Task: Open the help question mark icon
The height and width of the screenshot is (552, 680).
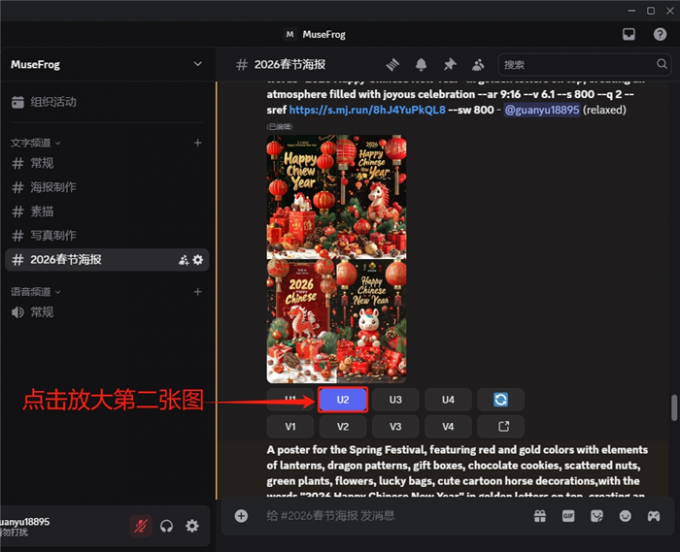Action: pyautogui.click(x=660, y=34)
